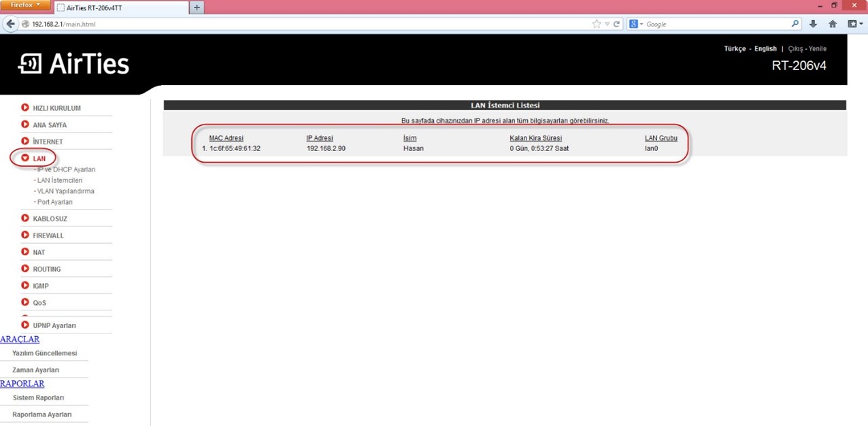Bookmark page with the star icon
Image resolution: width=868 pixels, height=426 pixels.
coord(597,24)
